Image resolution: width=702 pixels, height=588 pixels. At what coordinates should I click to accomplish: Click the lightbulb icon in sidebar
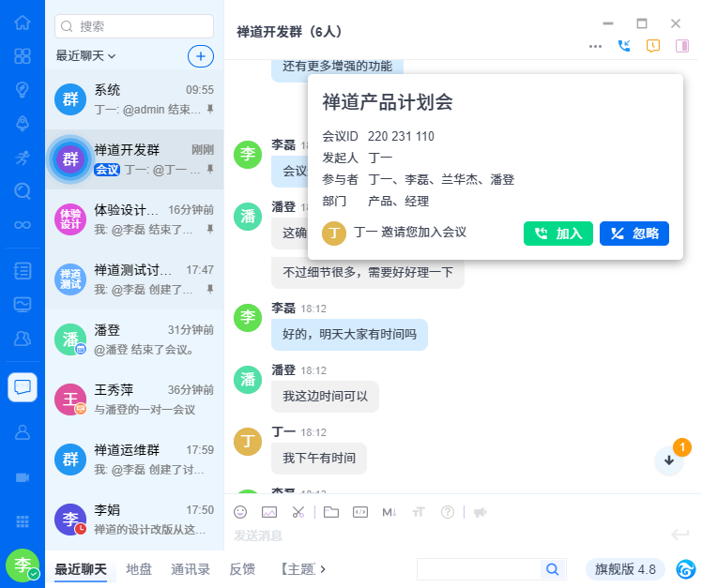click(23, 89)
